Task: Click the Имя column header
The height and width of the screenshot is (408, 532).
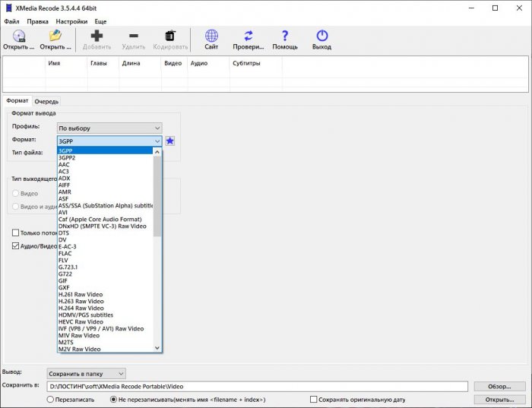Action: (66, 63)
